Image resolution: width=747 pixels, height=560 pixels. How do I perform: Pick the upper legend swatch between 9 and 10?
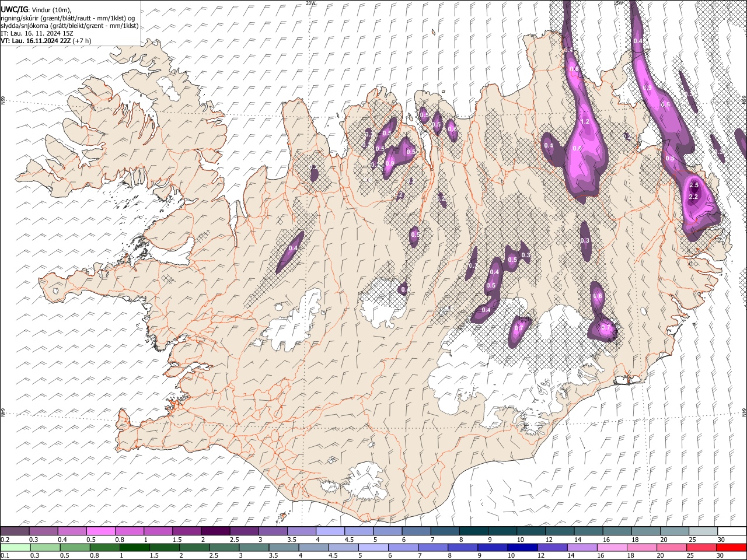(502, 531)
